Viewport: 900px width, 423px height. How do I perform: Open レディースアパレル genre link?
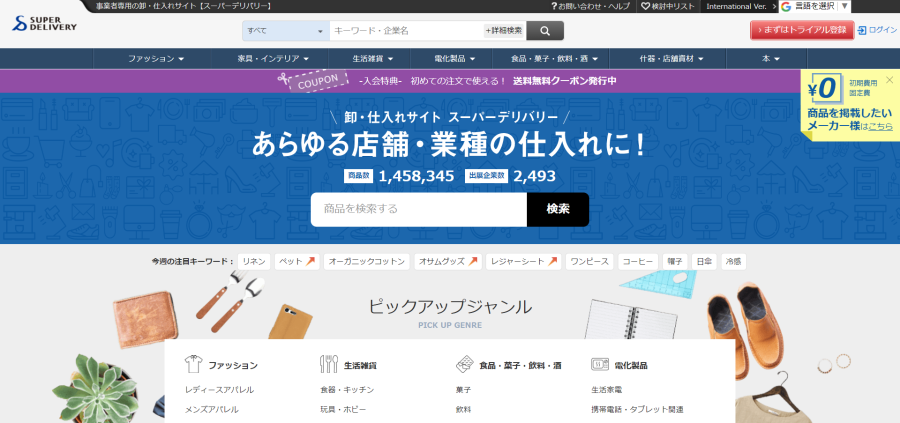pos(219,390)
